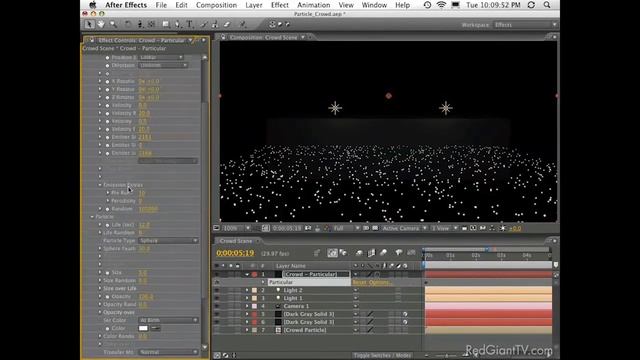Image resolution: width=640 pixels, height=360 pixels.
Task: Select the Crowd Scene timeline tab
Action: tap(236, 241)
